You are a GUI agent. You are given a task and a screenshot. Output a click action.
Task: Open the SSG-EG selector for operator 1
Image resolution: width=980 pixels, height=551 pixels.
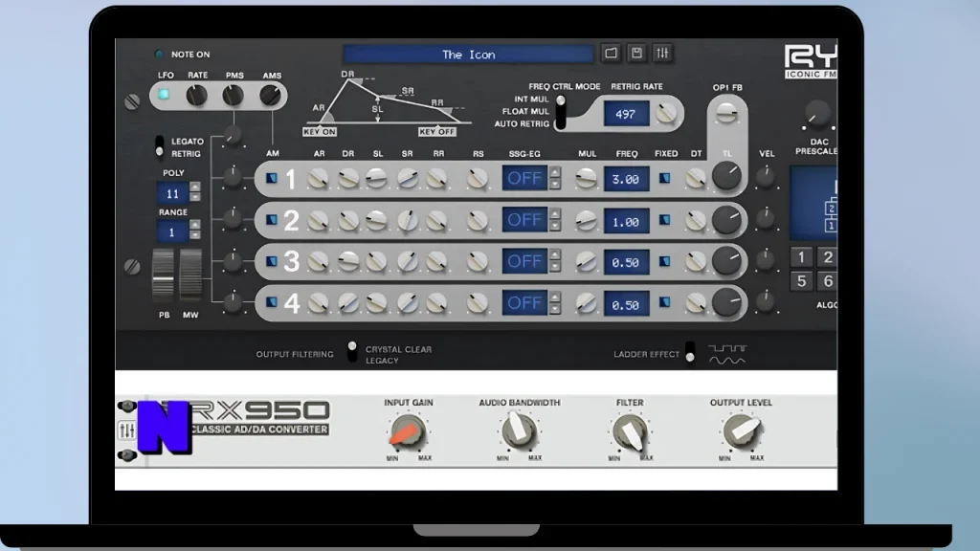coord(524,178)
